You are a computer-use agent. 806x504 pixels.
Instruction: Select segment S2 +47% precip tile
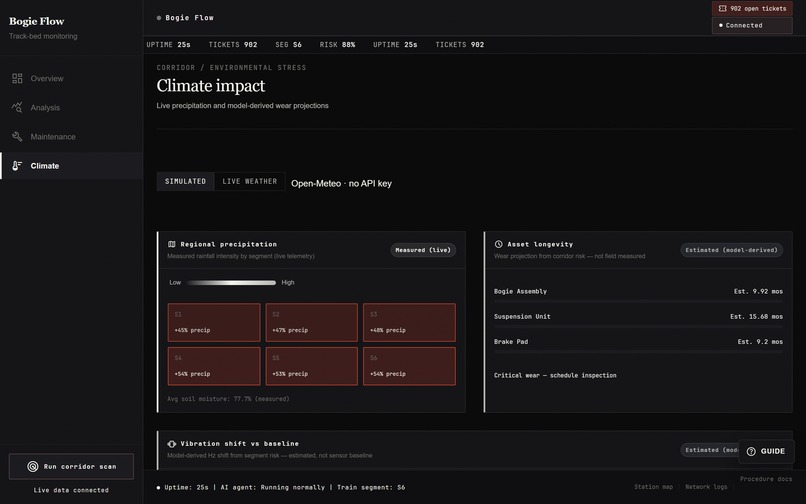click(312, 322)
